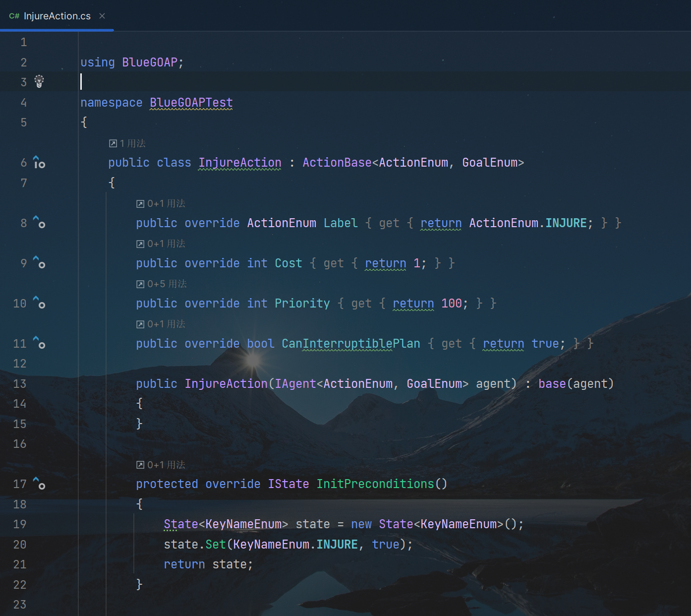
Task: Show the '0+5 用法' usages above the Priority property
Action: (162, 284)
